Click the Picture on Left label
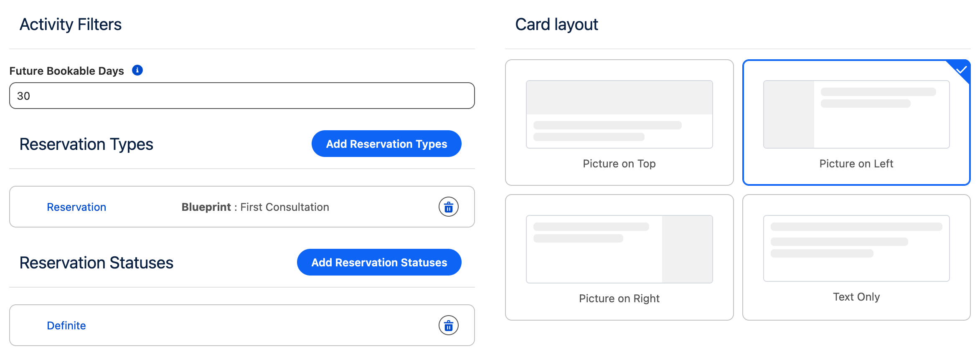This screenshot has height=349, width=980. click(856, 164)
